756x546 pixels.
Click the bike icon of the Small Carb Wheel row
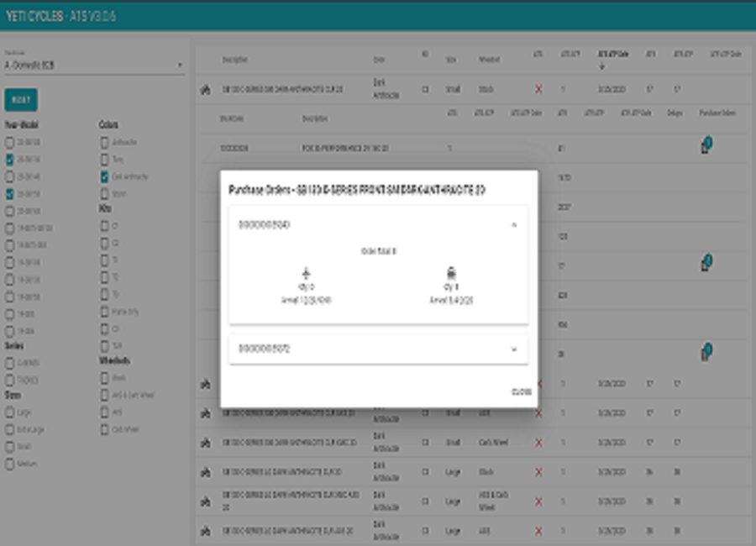pos(206,443)
